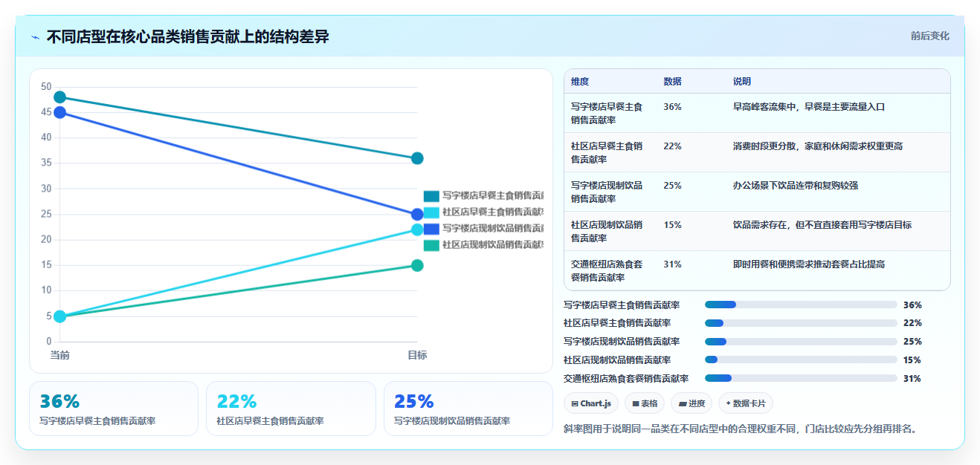Viewport: 980px width, 465px height.
Task: Click the icon on the 表格 chip
Action: point(636,403)
